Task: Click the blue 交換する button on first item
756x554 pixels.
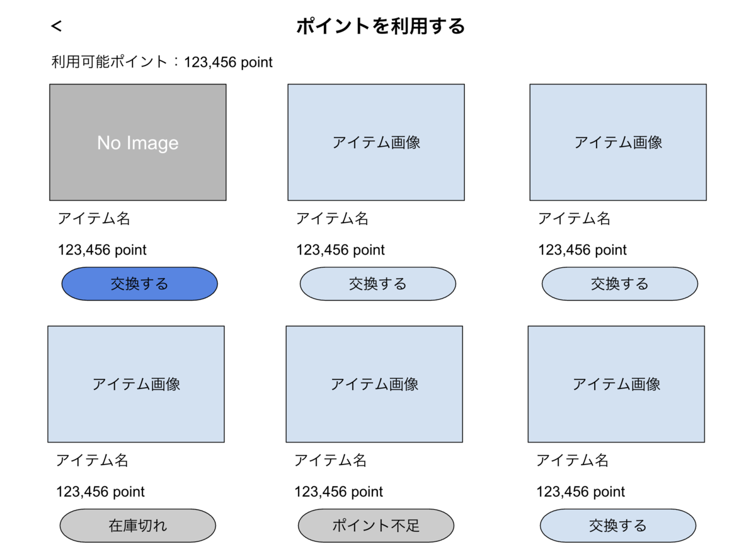Action: click(139, 284)
